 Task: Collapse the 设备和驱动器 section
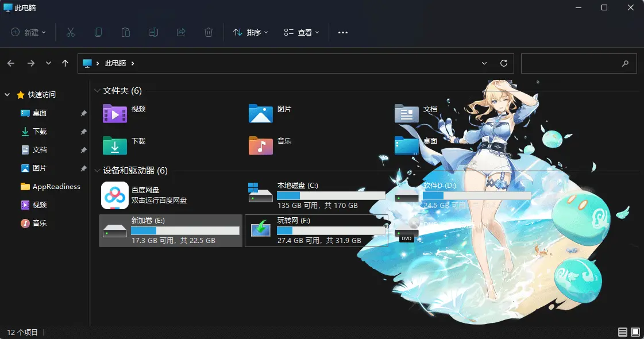[97, 171]
